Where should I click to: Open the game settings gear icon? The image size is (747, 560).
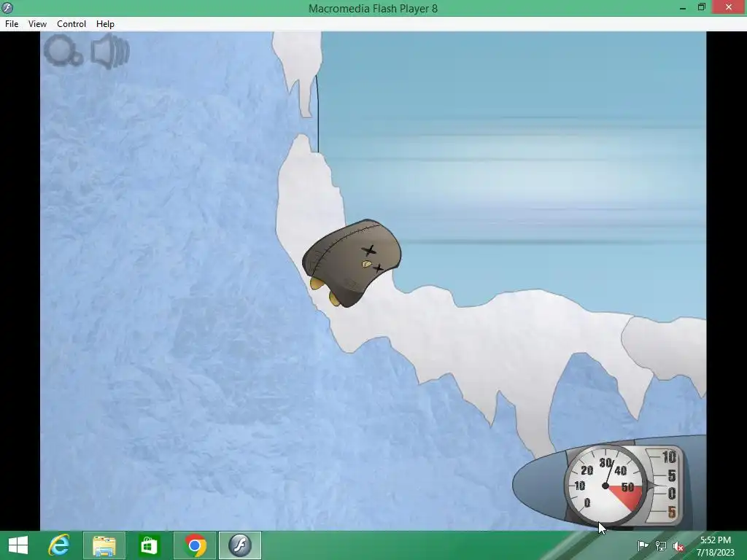[63, 50]
